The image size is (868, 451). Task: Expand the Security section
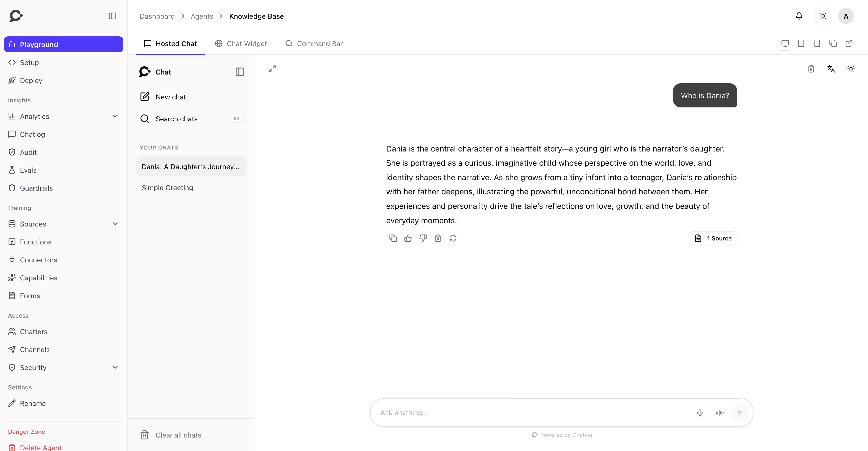point(63,368)
